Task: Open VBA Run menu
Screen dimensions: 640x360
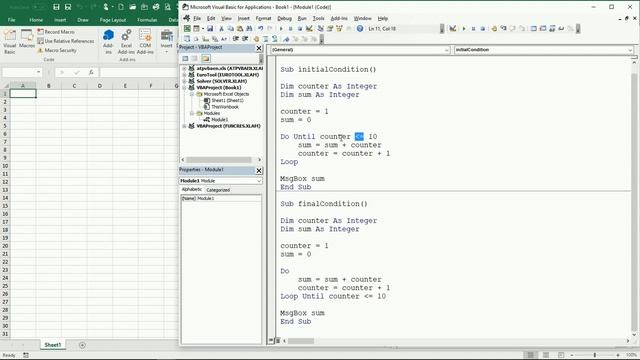Action: click(x=302, y=18)
